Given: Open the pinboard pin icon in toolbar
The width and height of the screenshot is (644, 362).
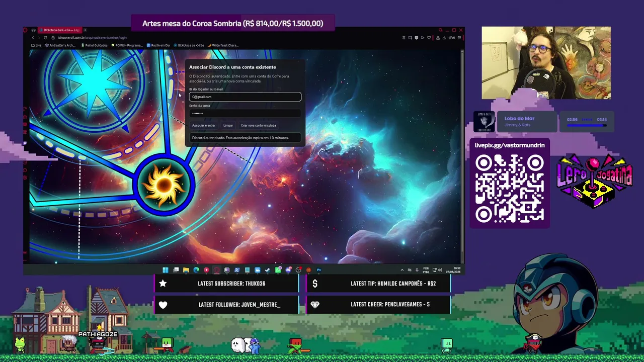Looking at the screenshot, I should tap(404, 38).
